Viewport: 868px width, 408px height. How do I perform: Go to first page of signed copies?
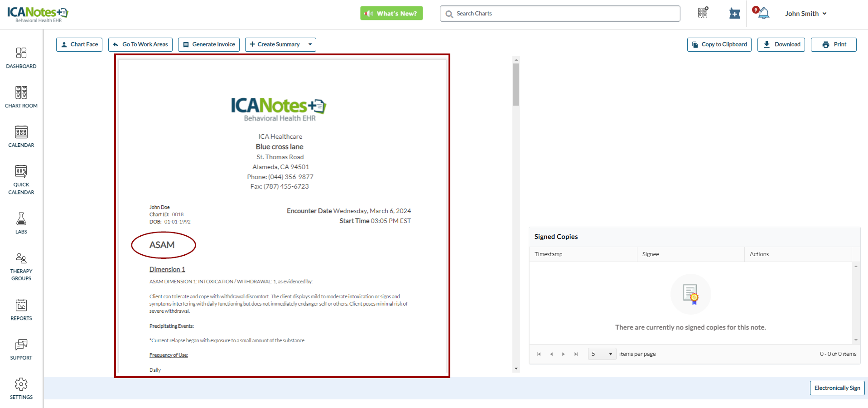539,354
